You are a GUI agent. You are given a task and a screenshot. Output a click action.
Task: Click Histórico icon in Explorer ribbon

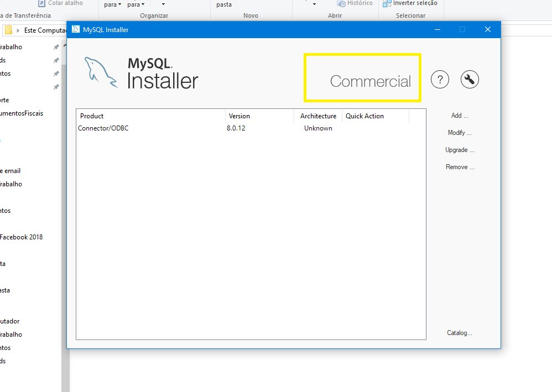(341, 3)
